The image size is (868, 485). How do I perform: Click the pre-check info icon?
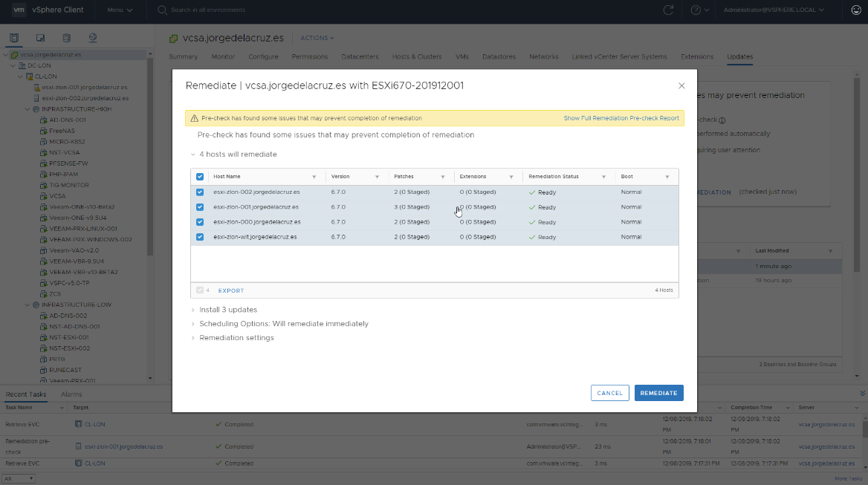click(722, 120)
